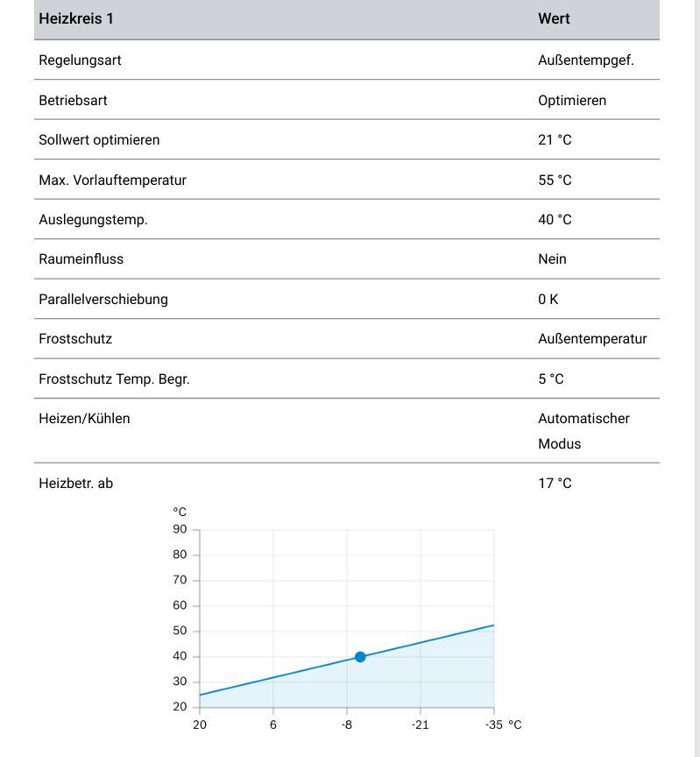Image resolution: width=700 pixels, height=757 pixels.
Task: Click the Heizkreis 1 table header
Action: (x=76, y=18)
